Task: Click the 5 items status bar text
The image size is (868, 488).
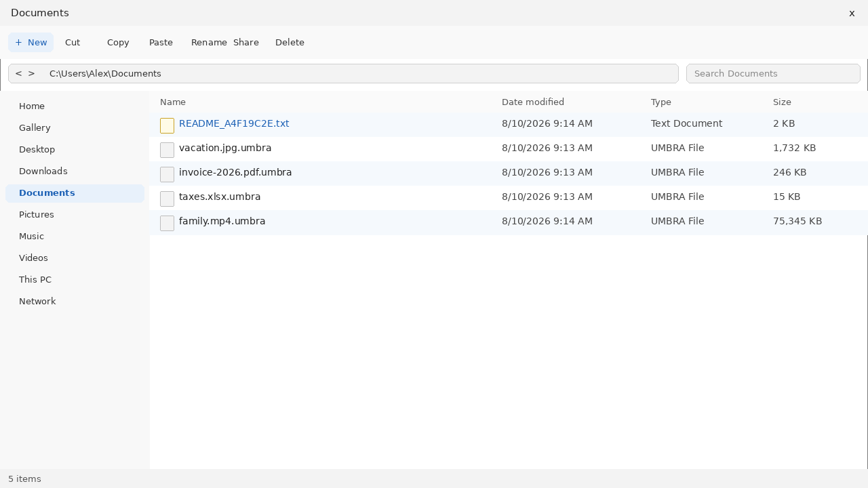Action: tap(24, 479)
